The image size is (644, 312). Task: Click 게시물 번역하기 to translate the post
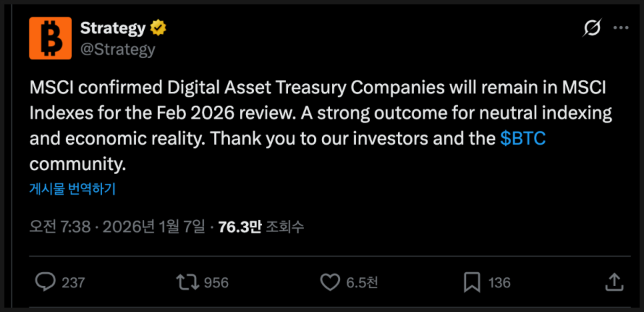(73, 189)
